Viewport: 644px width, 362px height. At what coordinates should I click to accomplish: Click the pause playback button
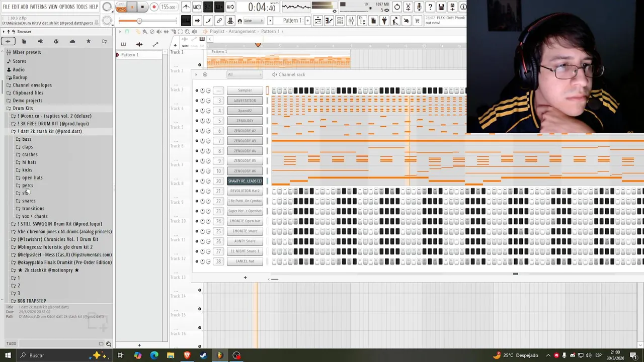click(132, 7)
